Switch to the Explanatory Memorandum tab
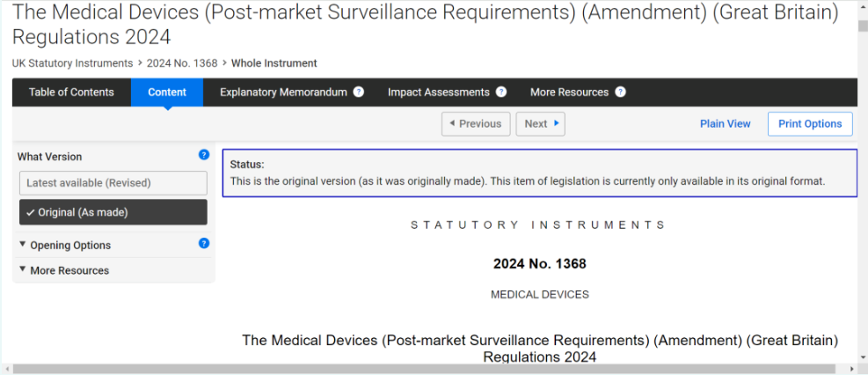Image resolution: width=868 pixels, height=375 pixels. coord(283,92)
